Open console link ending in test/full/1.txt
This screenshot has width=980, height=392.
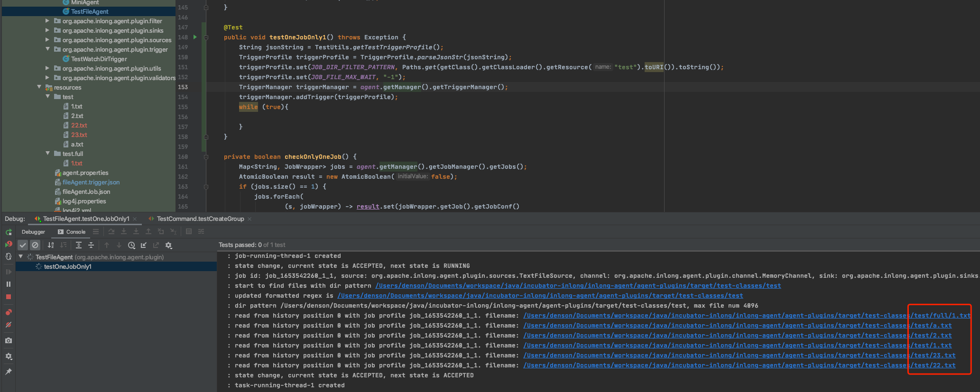click(x=747, y=316)
